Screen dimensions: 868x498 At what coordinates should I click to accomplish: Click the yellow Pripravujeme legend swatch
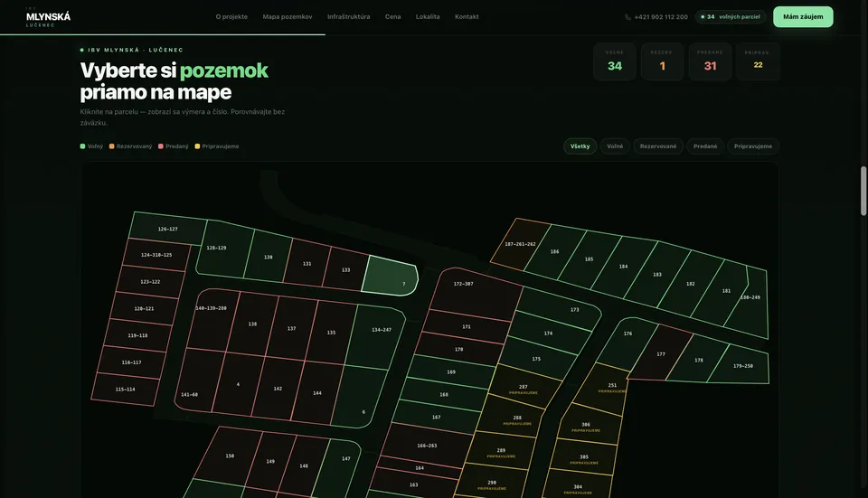(197, 146)
